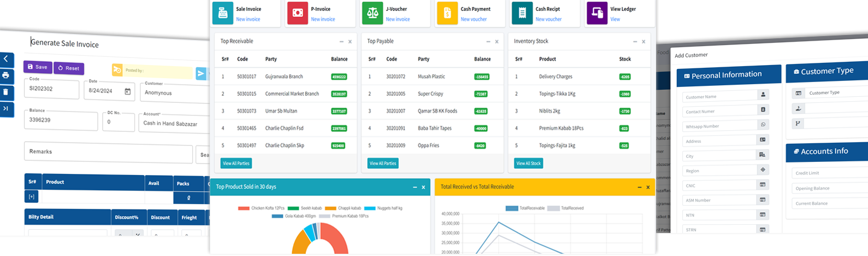Viewport: 868px width, 256px height.
Task: Click the trash delete icon in invoice sidebar
Action: pyautogui.click(x=6, y=92)
